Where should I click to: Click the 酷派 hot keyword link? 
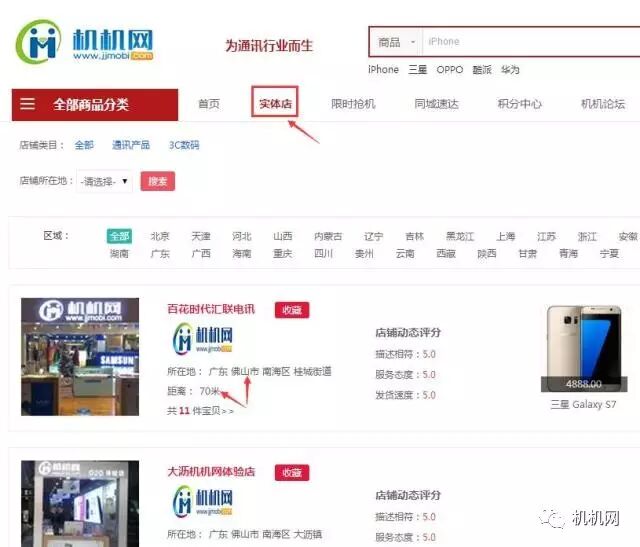tap(482, 70)
